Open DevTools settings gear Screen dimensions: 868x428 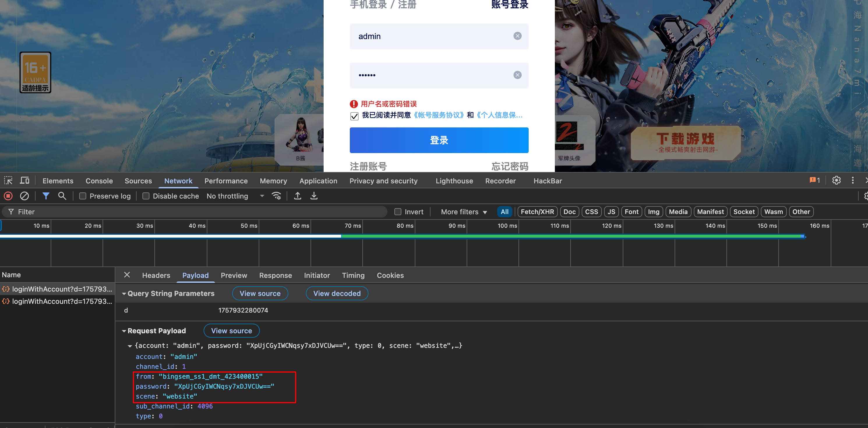click(836, 180)
